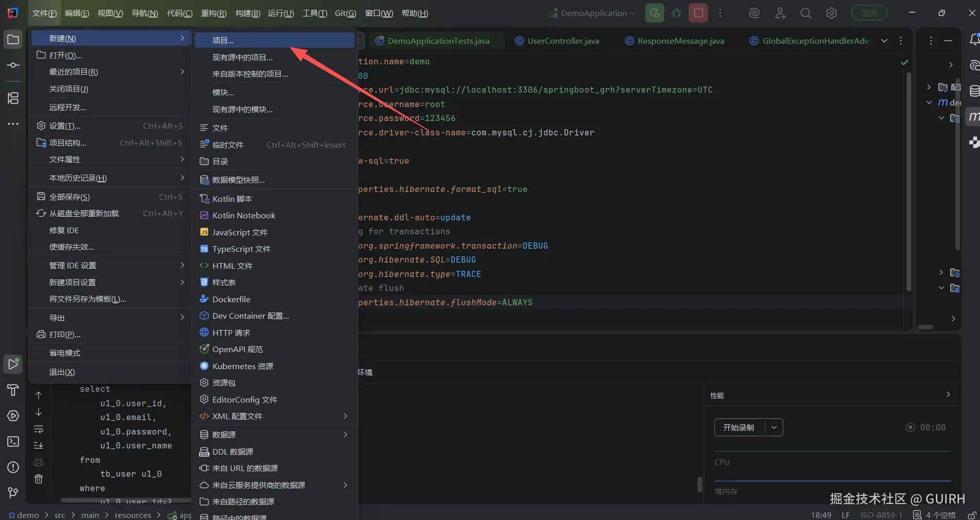The width and height of the screenshot is (980, 520).
Task: Open the notifications bell icon
Action: coord(974,40)
